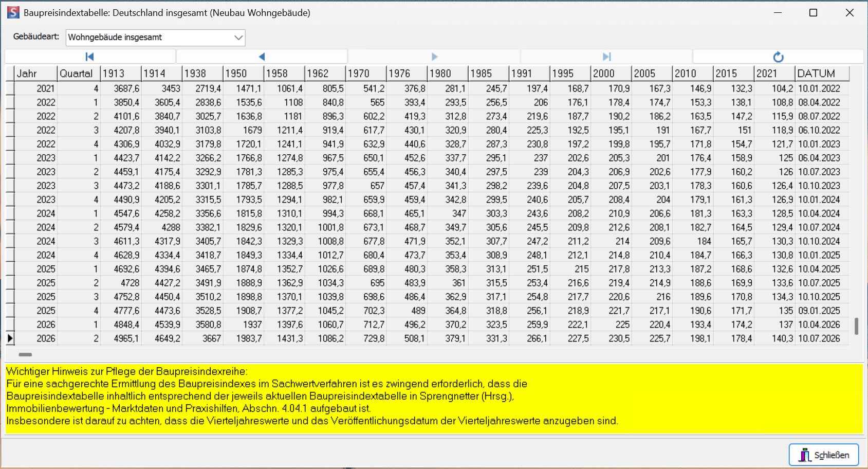Click the horizontal scrollbar thumb below table
Image resolution: width=868 pixels, height=469 pixels.
click(x=25, y=354)
